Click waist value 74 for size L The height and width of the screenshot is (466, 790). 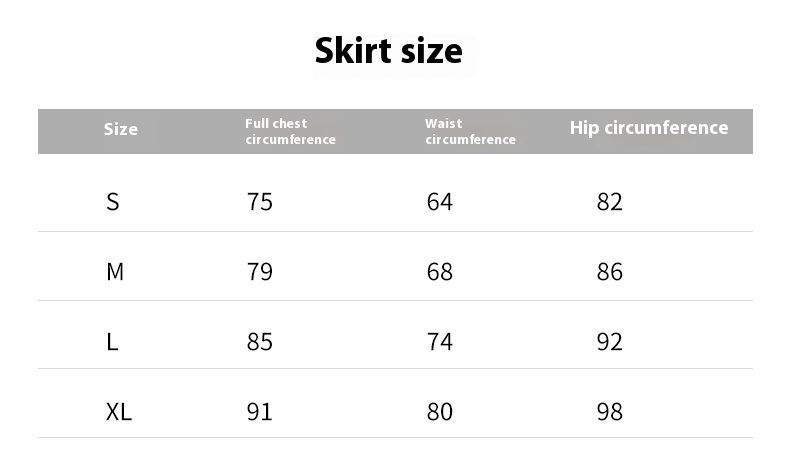click(x=439, y=342)
